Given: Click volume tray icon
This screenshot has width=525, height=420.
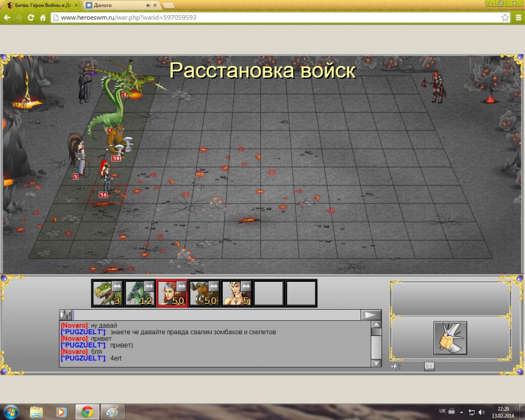Looking at the screenshot, I should 481,412.
